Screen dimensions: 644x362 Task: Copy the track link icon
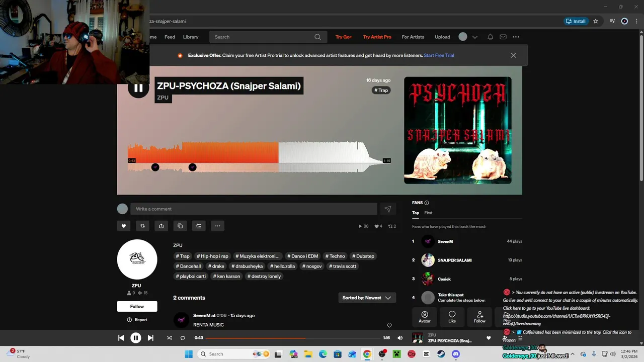(x=180, y=226)
